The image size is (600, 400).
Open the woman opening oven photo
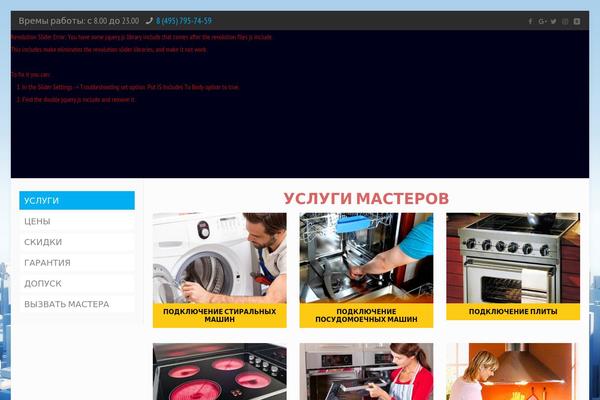click(x=367, y=372)
